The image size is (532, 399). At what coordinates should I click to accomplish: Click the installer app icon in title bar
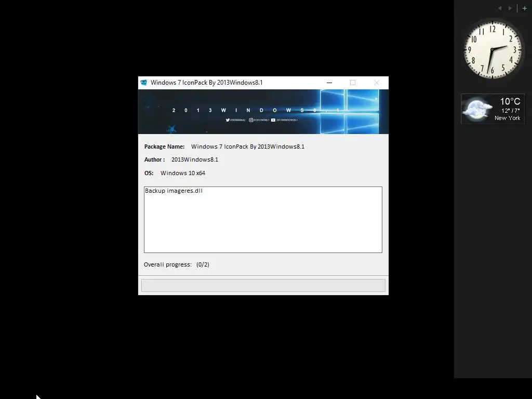tap(144, 83)
